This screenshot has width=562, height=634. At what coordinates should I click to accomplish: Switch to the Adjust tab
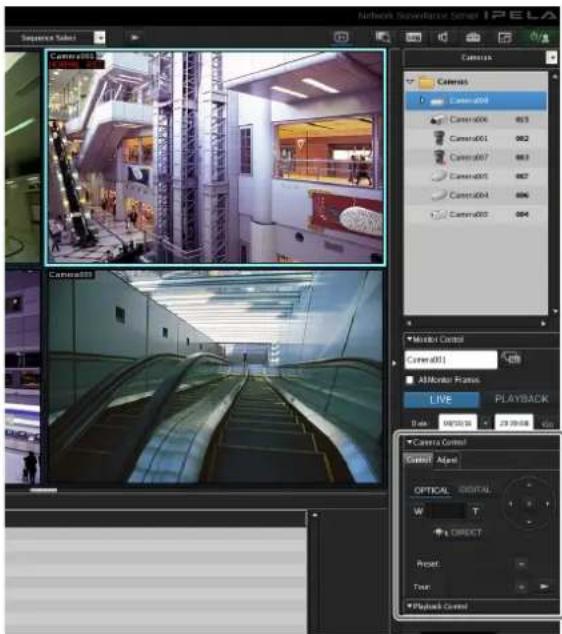(447, 460)
